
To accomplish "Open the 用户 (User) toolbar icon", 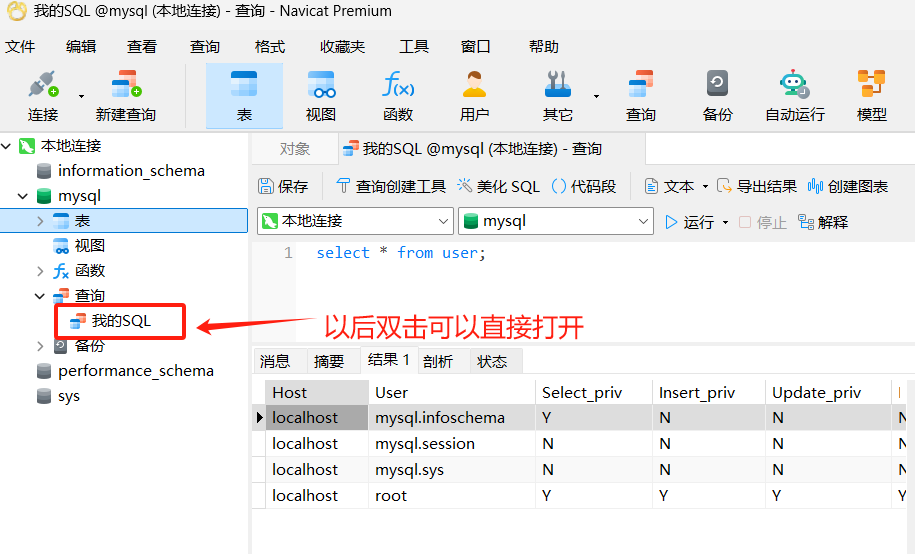I will pyautogui.click(x=474, y=84).
